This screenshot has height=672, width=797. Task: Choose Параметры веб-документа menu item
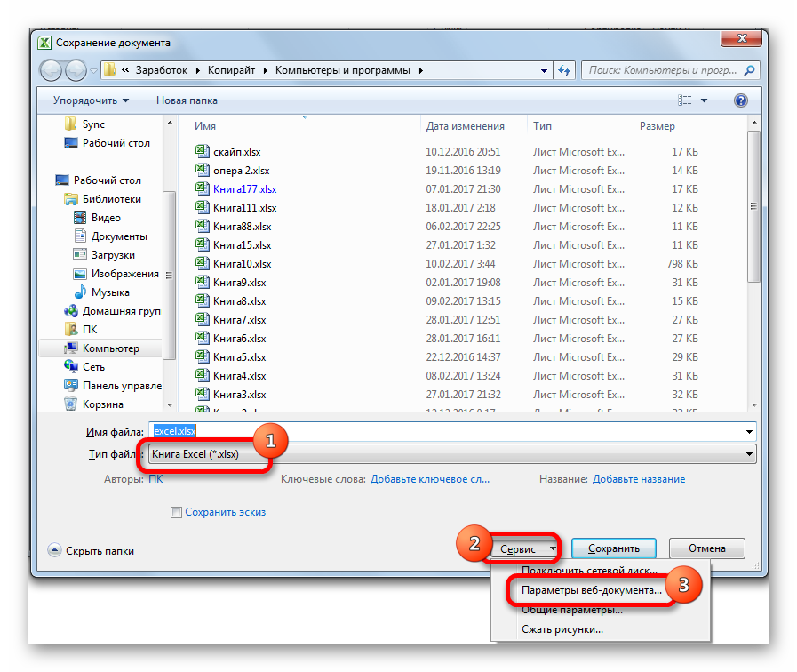pos(591,590)
